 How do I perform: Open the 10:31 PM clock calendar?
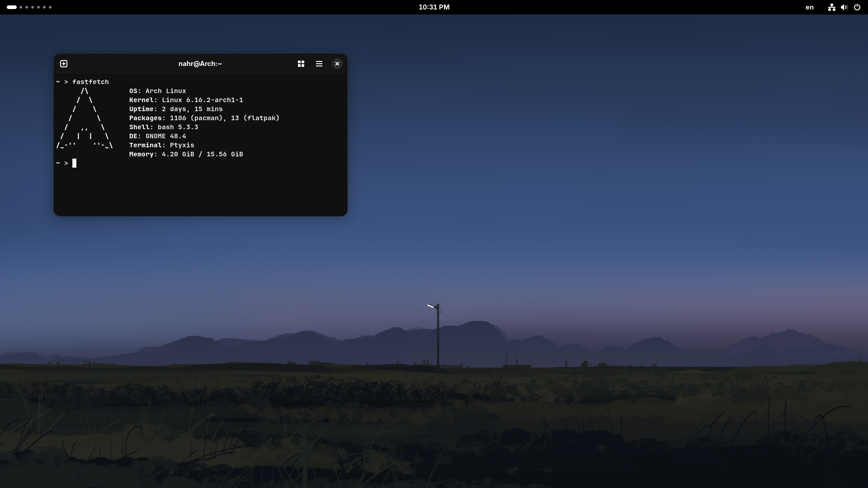[434, 7]
